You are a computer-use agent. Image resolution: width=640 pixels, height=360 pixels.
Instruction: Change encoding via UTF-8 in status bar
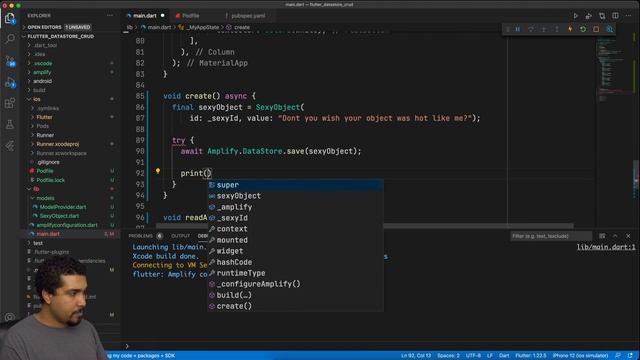473,356
